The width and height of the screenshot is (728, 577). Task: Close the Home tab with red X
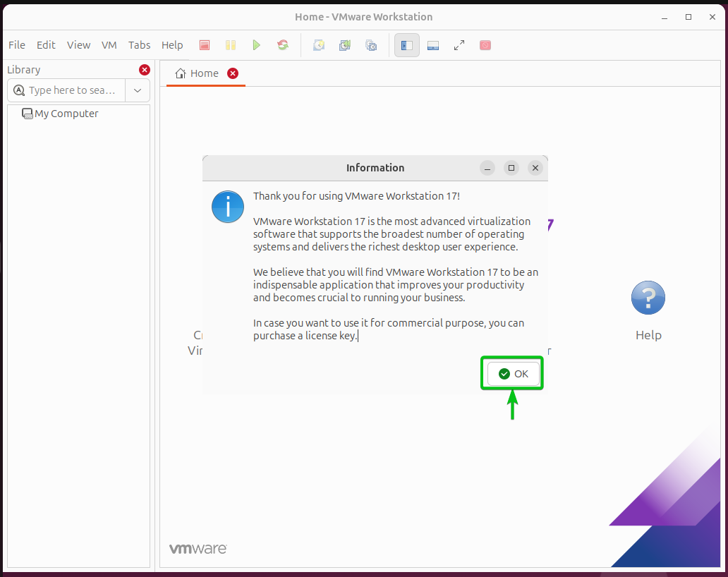coord(233,73)
